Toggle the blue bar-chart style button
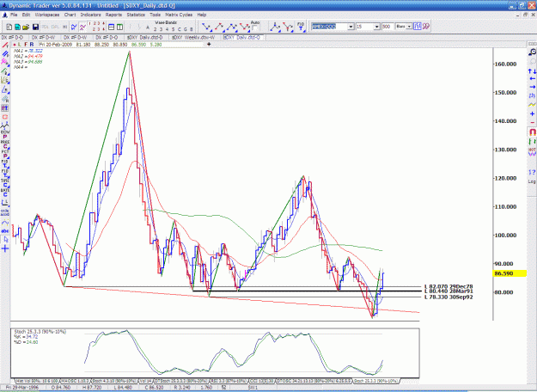Screen dimensions: 537x392 417,27
